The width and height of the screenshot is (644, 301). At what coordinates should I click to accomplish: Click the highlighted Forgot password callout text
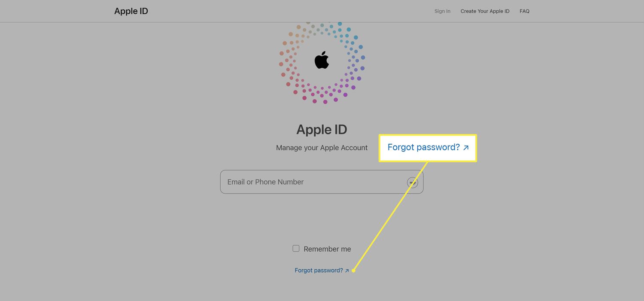point(423,147)
